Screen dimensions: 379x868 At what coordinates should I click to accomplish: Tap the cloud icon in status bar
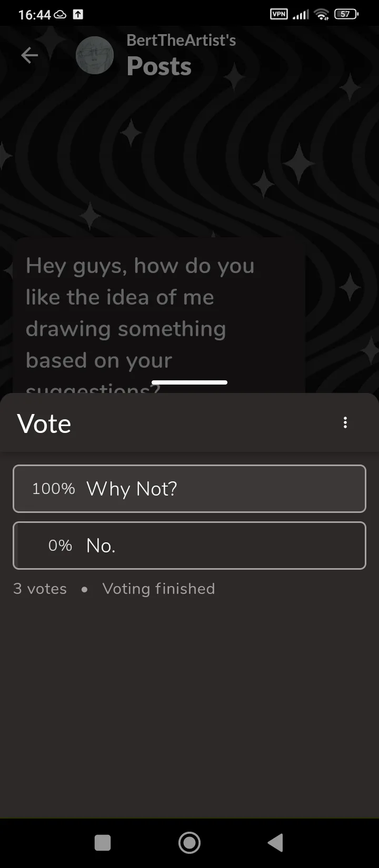[x=60, y=15]
